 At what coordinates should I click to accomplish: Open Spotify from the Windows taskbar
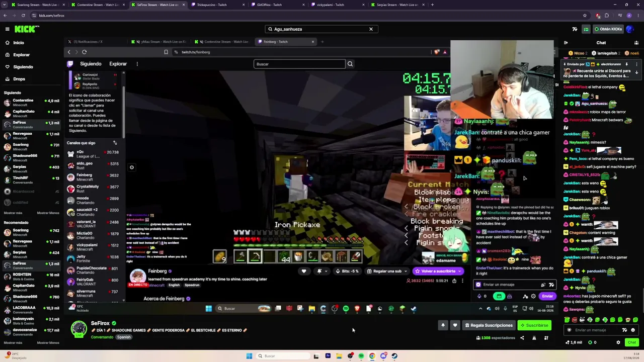(361, 356)
